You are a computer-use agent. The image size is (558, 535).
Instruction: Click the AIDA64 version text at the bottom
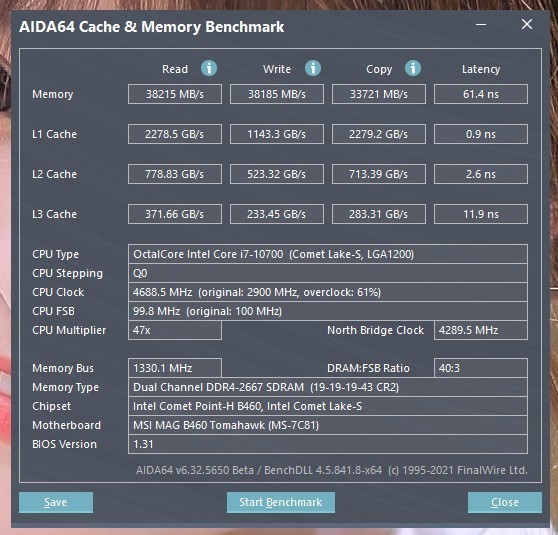(x=332, y=470)
